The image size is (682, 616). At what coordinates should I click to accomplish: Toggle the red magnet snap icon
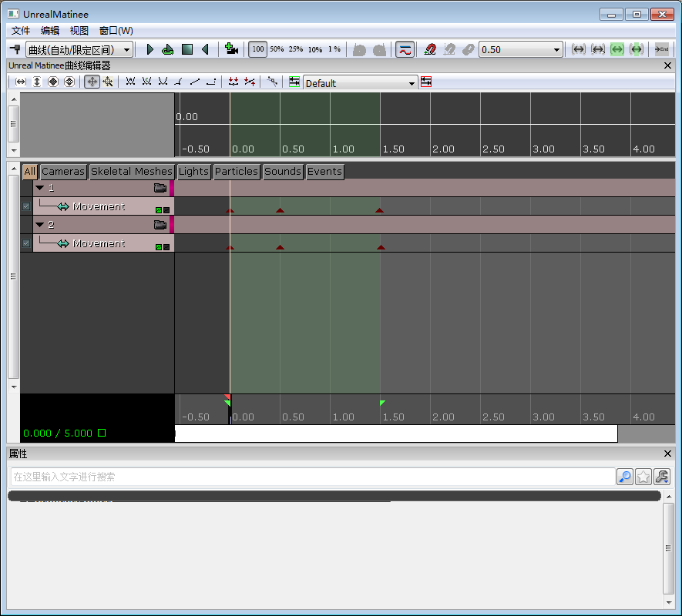(430, 49)
